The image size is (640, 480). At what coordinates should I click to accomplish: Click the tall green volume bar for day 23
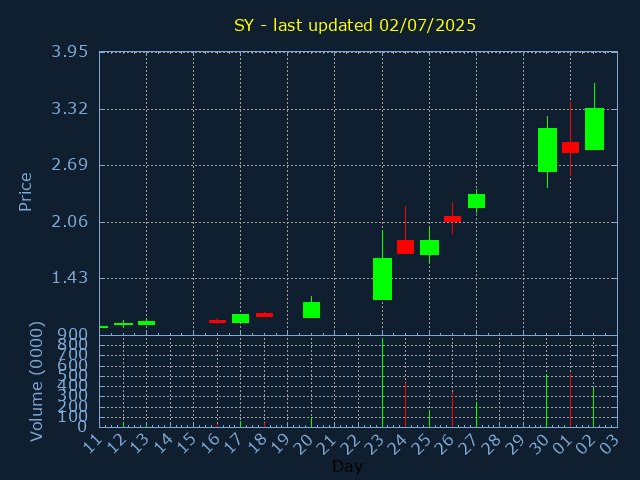pyautogui.click(x=382, y=382)
